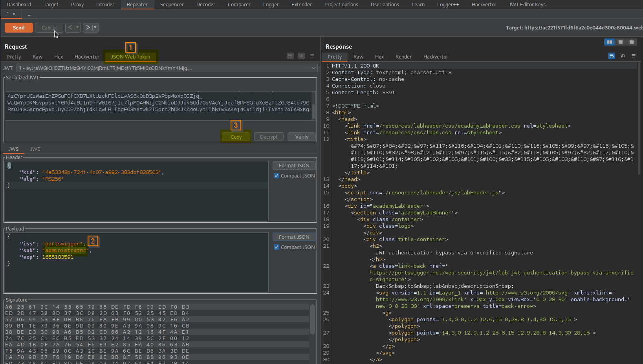643x364 pixels.
Task: Select Repeater sub-tab 1
Action: click(x=7, y=14)
